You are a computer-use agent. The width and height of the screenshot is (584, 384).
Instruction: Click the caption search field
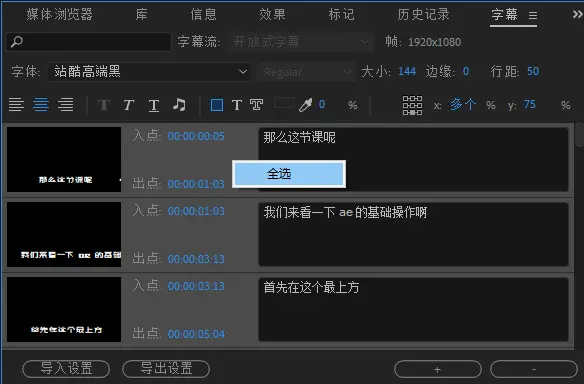coord(89,42)
